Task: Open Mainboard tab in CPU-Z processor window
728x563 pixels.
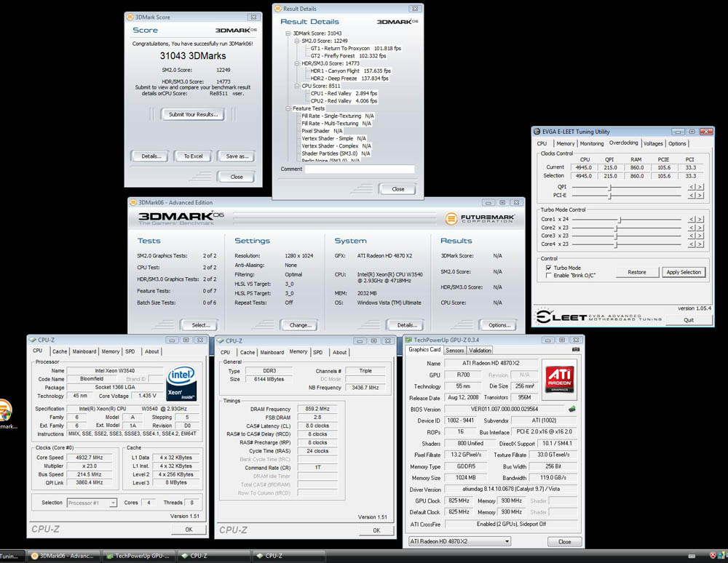Action: click(x=84, y=351)
